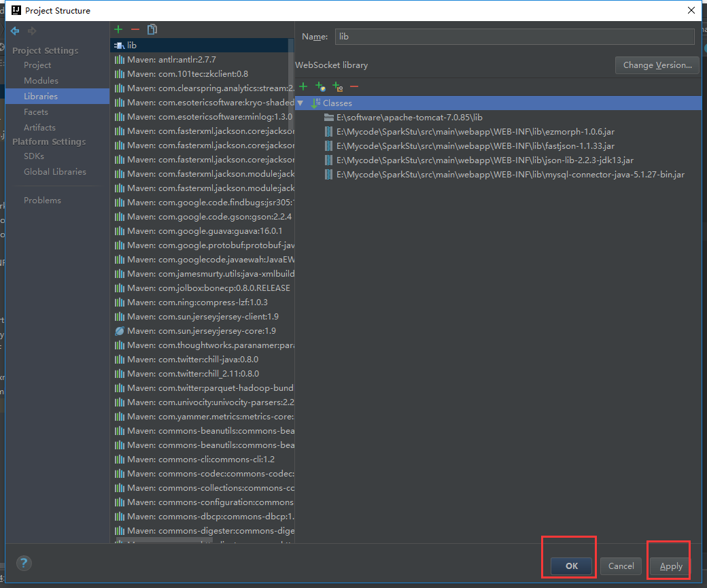Select Maven: com.twitter:chill_2.11:0.8.0

click(202, 374)
